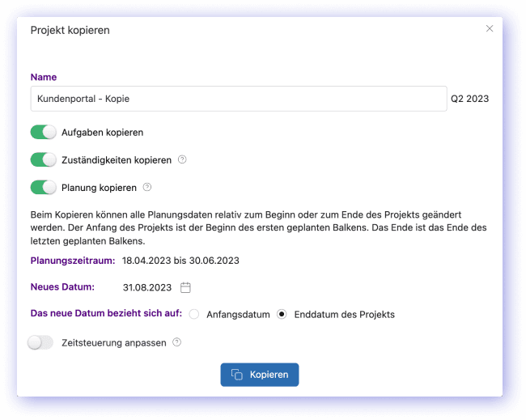Click into the project Name text field
526x420 pixels.
[x=238, y=99]
